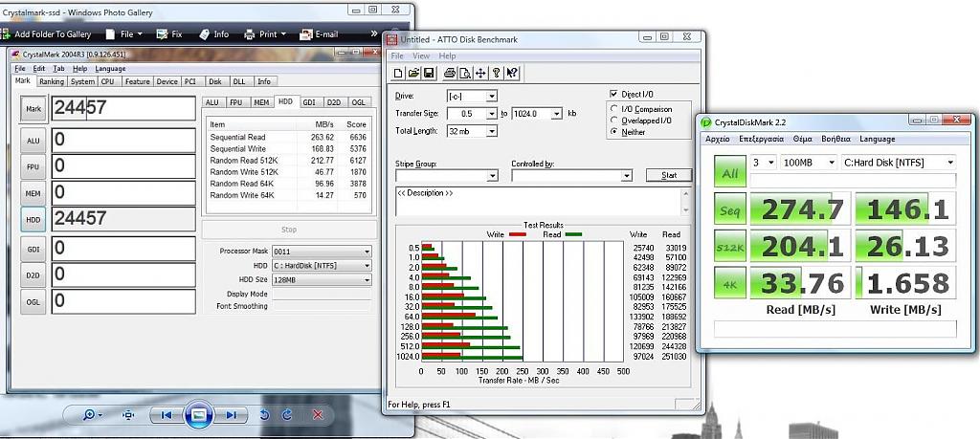The height and width of the screenshot is (439, 980).
Task: Open zoom magnifier control in Photo Gallery
Action: tap(92, 415)
